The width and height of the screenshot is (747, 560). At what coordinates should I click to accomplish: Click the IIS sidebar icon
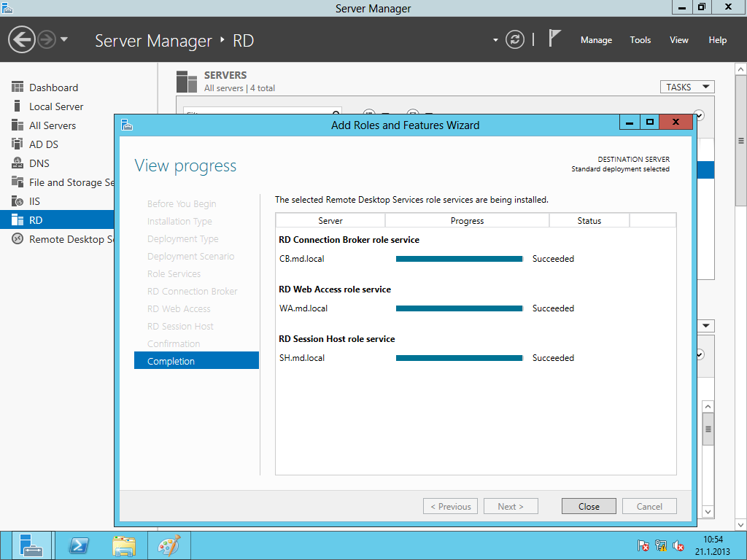point(18,201)
